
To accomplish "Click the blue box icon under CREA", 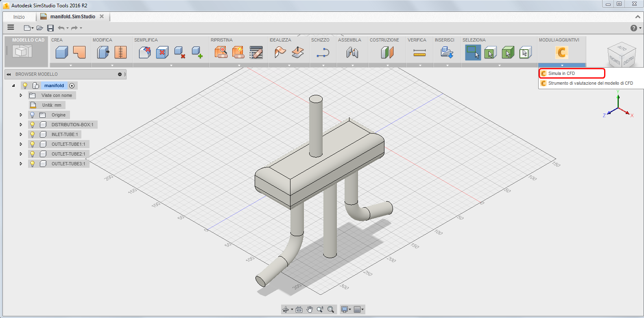I will pos(62,53).
